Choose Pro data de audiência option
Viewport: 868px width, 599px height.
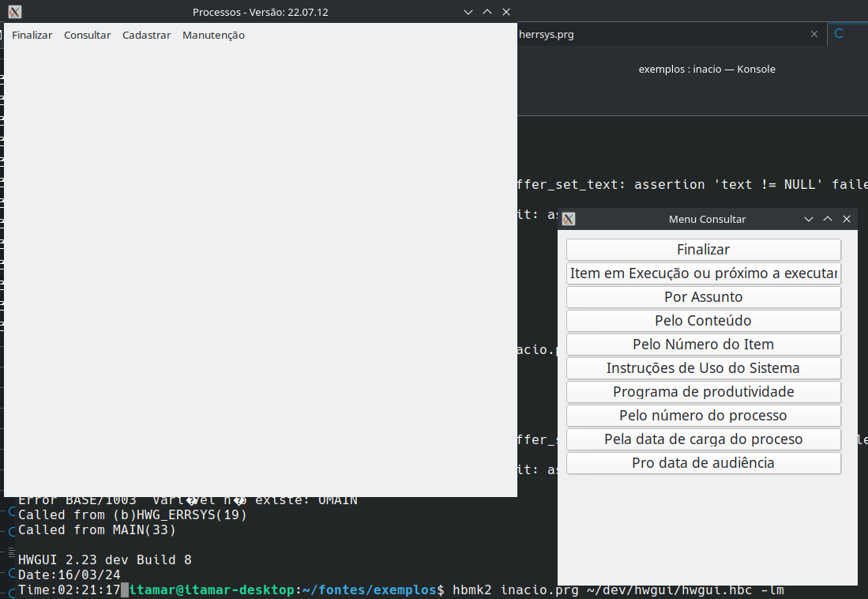pos(703,463)
